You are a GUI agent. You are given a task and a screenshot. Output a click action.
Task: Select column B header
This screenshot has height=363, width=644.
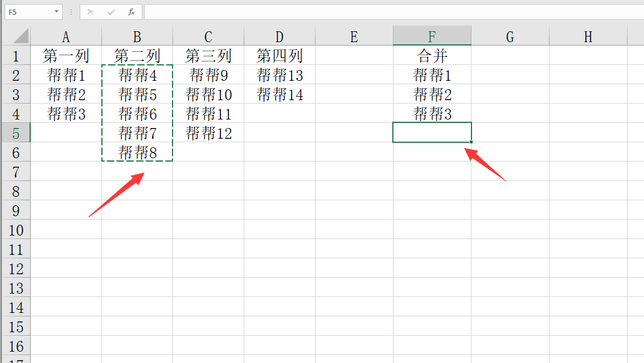(137, 36)
